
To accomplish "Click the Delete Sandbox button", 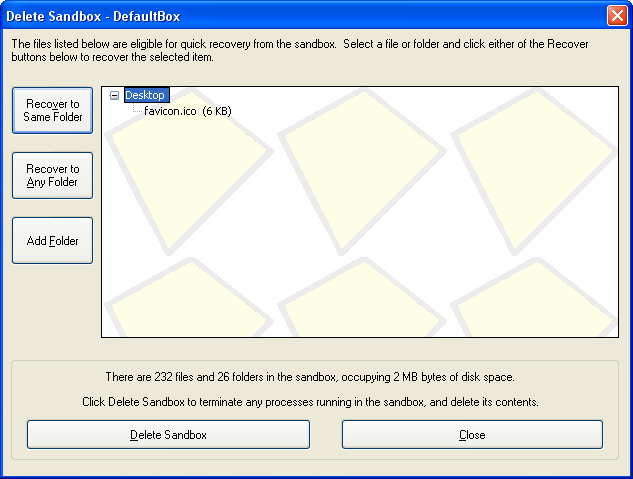I will point(168,435).
